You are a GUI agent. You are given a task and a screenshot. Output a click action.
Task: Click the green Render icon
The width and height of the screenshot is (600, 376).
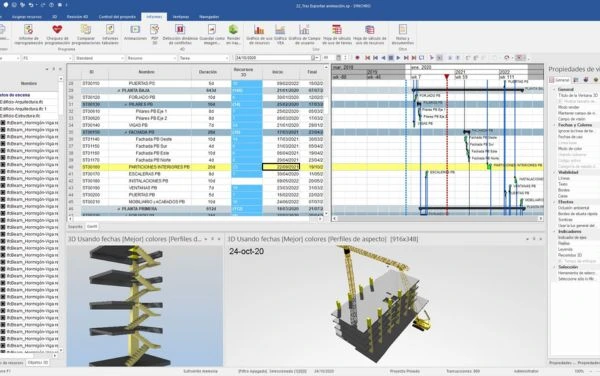tap(233, 29)
